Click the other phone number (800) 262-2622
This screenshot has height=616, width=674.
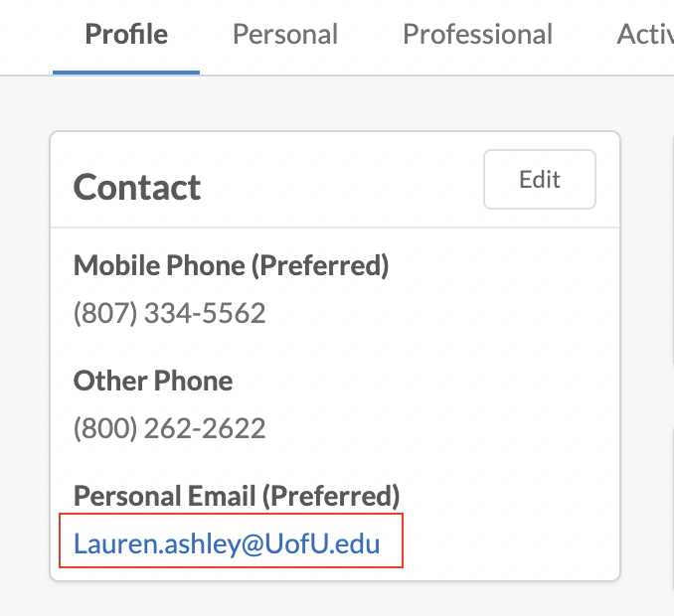170,428
